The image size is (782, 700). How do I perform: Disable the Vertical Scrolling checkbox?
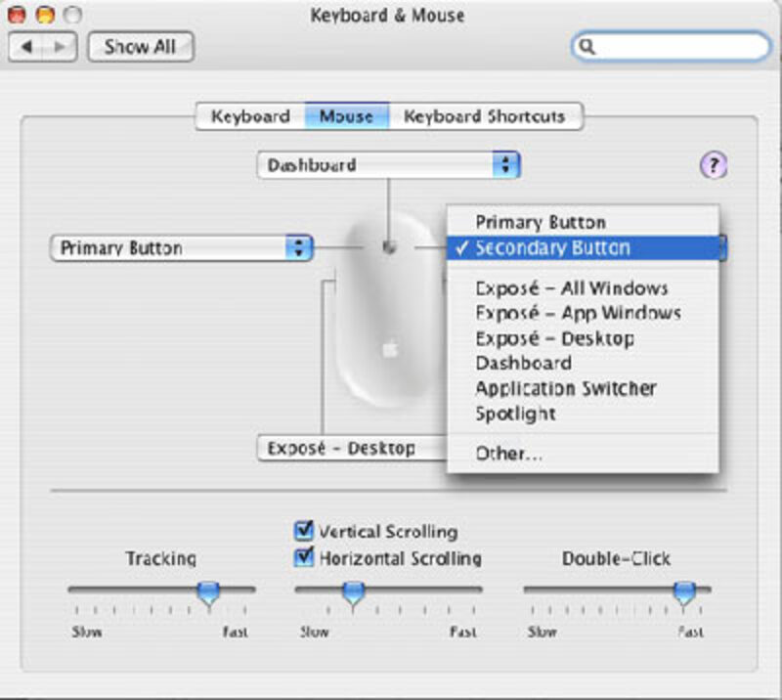pos(304,531)
